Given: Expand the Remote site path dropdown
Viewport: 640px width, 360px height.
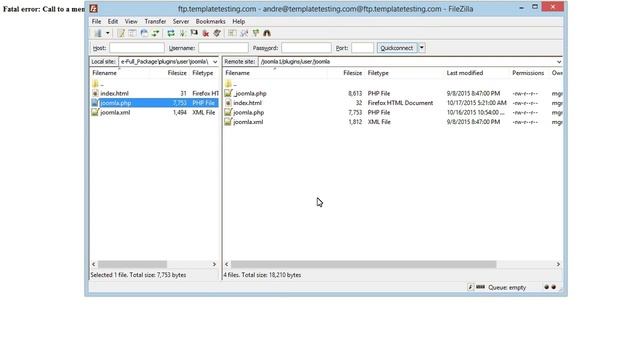Looking at the screenshot, I should pyautogui.click(x=559, y=62).
